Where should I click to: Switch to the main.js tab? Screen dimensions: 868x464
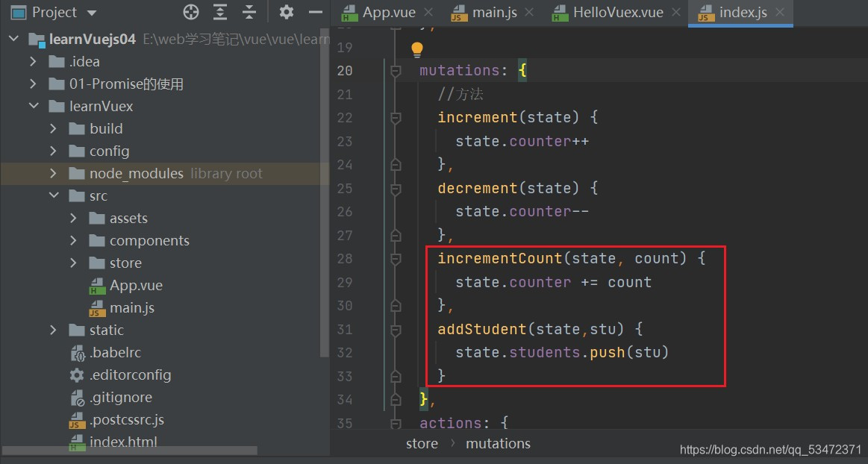[494, 12]
